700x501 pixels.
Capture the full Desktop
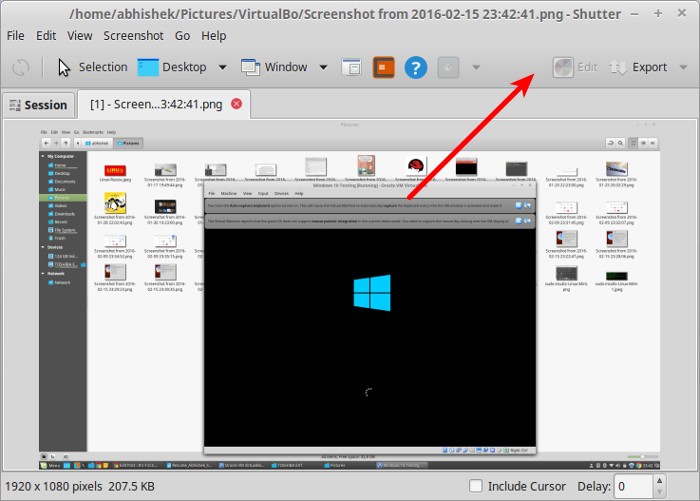coord(172,67)
